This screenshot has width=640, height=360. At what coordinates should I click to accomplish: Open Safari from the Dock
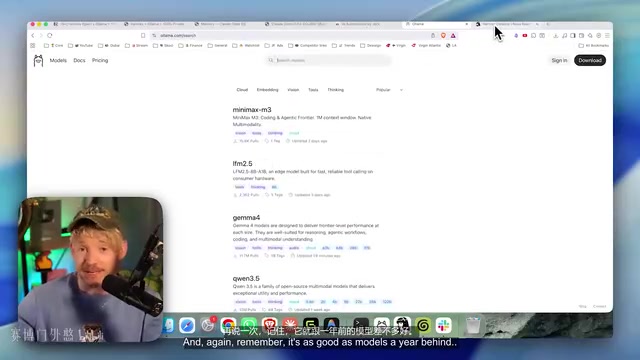[x=187, y=325]
